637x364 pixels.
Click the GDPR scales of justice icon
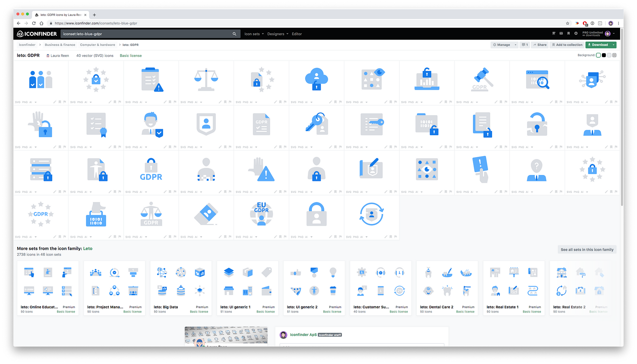tap(151, 214)
